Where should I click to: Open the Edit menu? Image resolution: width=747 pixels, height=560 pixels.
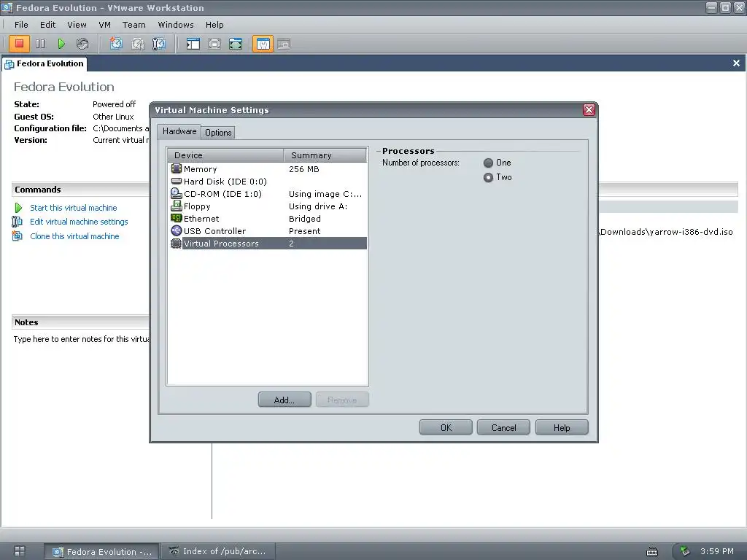pos(47,25)
